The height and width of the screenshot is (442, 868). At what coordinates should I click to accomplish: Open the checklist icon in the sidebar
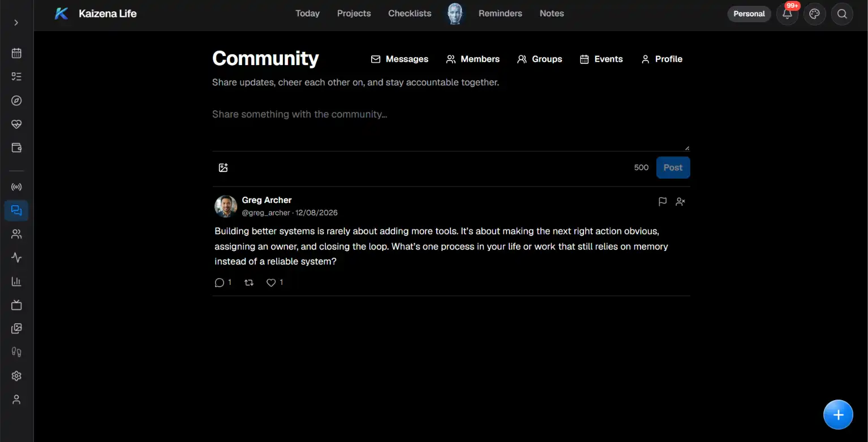[x=16, y=77]
